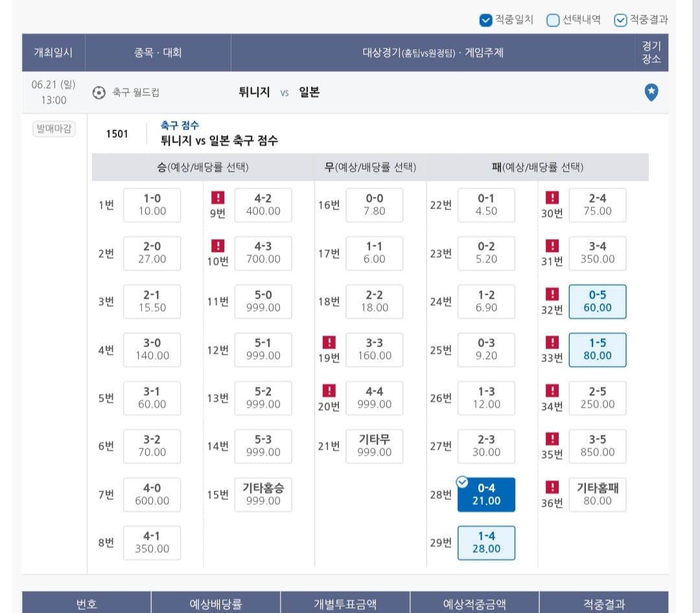Check the 선택내역 checkbox
The width and height of the screenshot is (700, 613).
pyautogui.click(x=553, y=20)
